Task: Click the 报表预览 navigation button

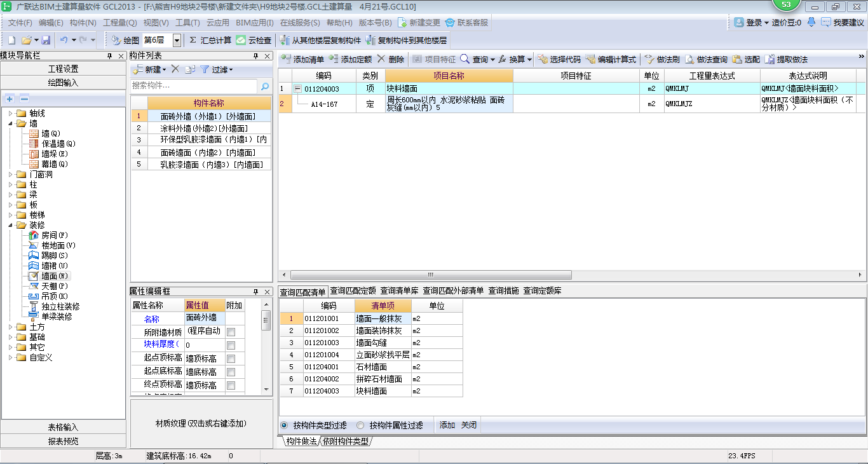Action: coord(64,441)
